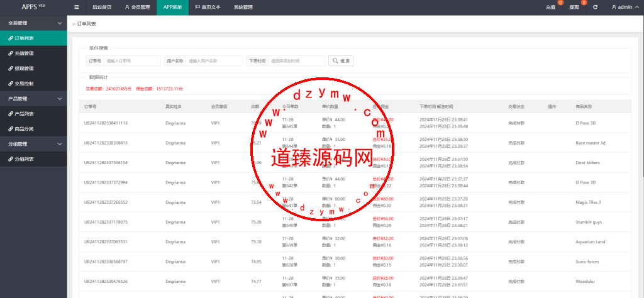Click link icon beside 产品列表
The image size is (644, 298).
(11, 114)
